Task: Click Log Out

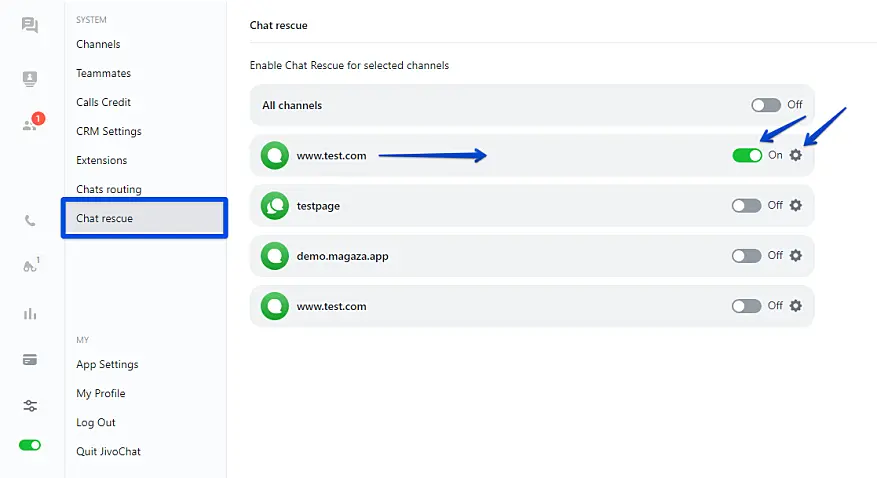Action: point(96,422)
